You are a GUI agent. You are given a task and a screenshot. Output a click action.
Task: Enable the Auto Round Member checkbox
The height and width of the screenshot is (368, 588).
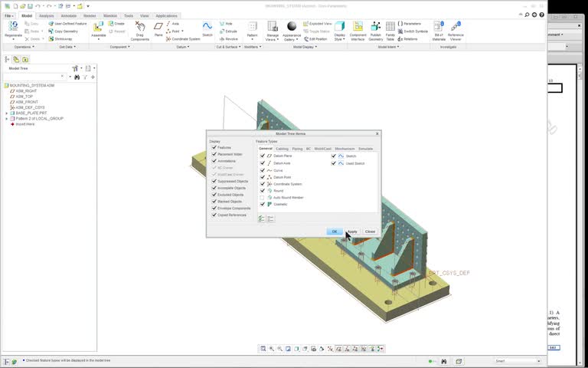pyautogui.click(x=262, y=198)
